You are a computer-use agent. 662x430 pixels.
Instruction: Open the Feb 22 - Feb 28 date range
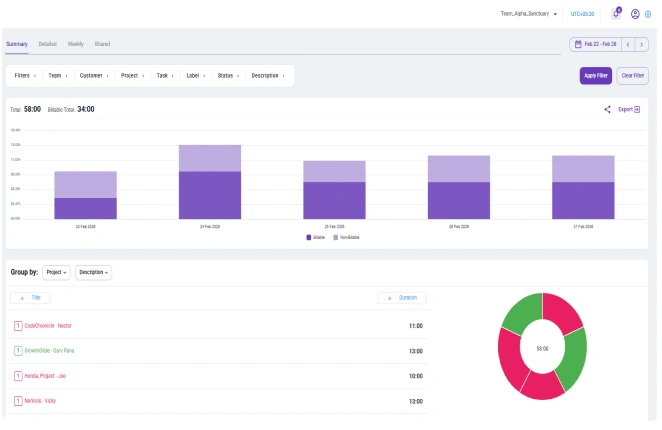point(595,44)
